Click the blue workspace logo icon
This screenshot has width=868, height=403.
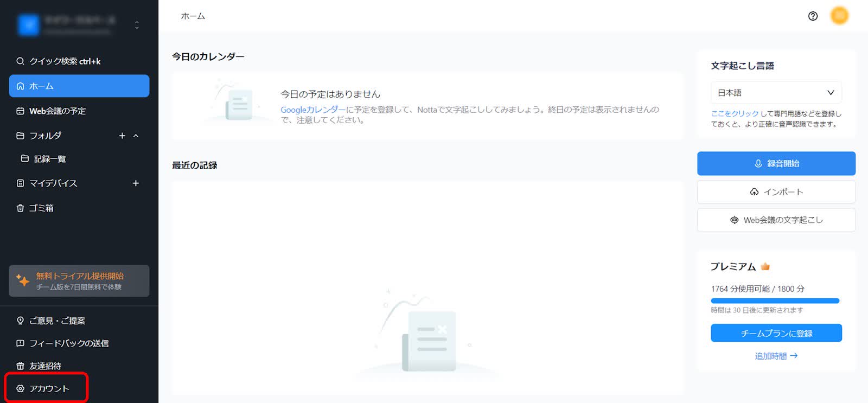point(28,24)
